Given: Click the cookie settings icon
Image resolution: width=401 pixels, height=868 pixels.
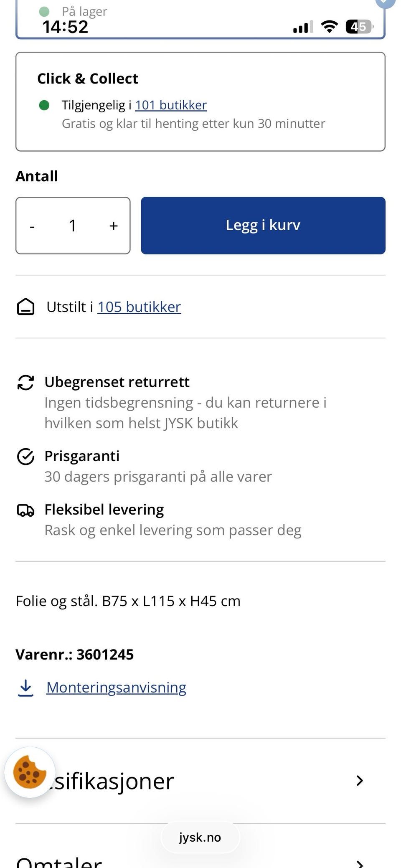Looking at the screenshot, I should click(x=30, y=772).
